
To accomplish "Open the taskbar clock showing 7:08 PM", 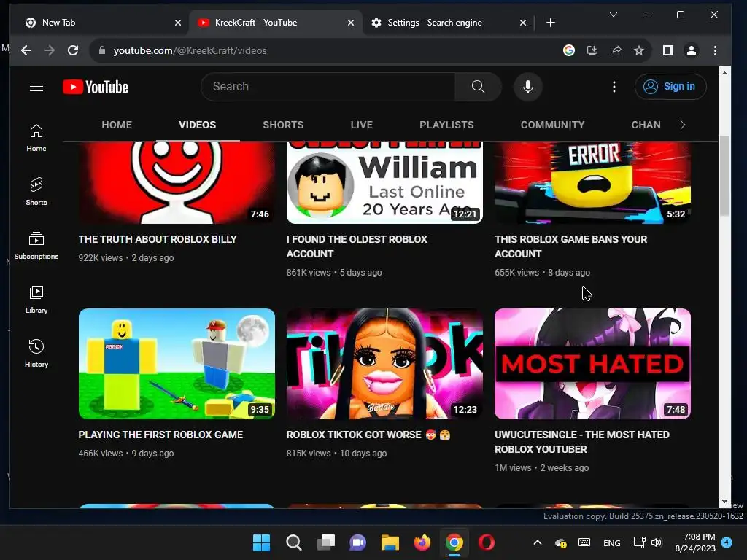I will 695,542.
